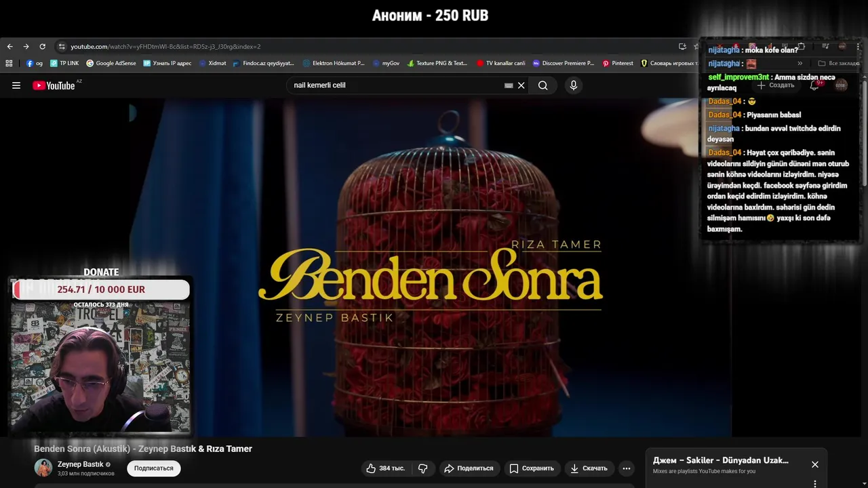Screen dimensions: 868x488
Task: Open the YouTube account avatar menu
Action: (x=841, y=85)
